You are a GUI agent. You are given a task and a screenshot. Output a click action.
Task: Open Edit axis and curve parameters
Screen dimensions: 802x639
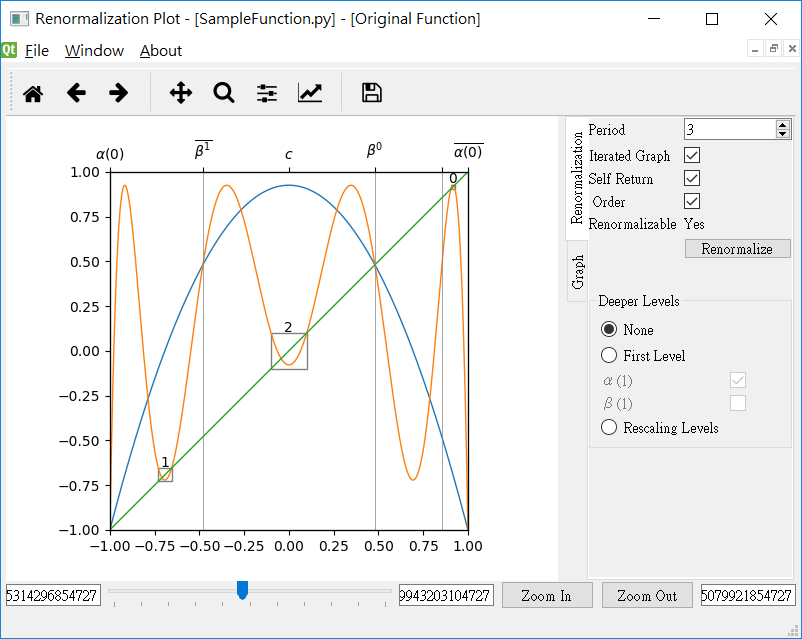point(310,93)
